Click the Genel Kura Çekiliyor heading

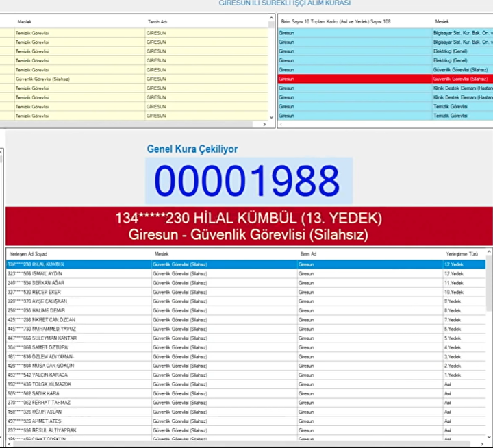coord(192,149)
